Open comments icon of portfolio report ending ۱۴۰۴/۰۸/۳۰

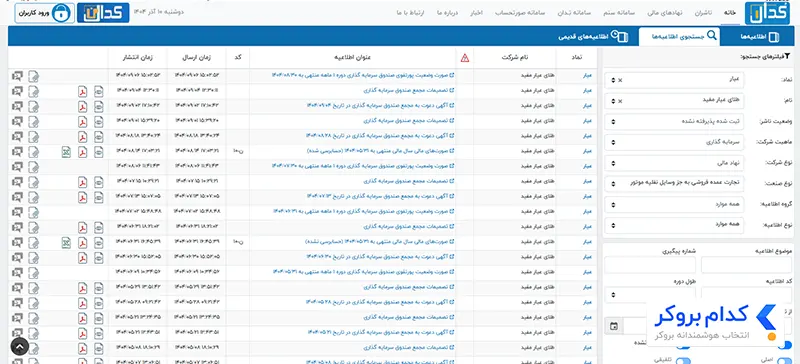pyautogui.click(x=17, y=76)
